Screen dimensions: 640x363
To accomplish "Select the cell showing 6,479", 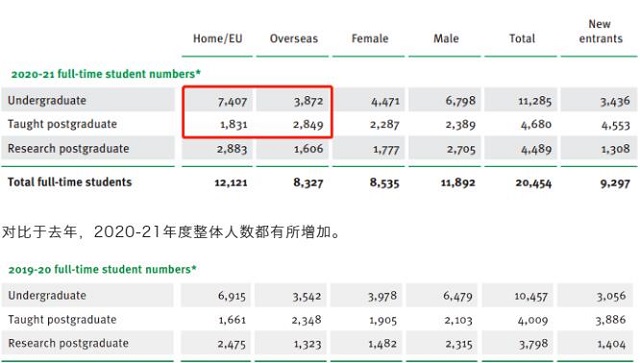I will [458, 296].
